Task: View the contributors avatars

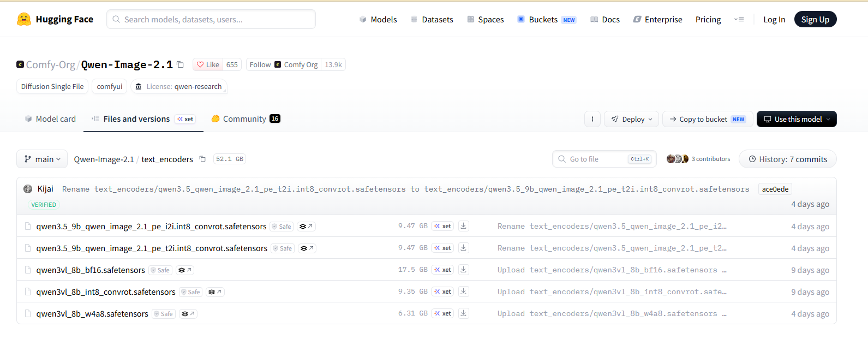Action: (678, 159)
